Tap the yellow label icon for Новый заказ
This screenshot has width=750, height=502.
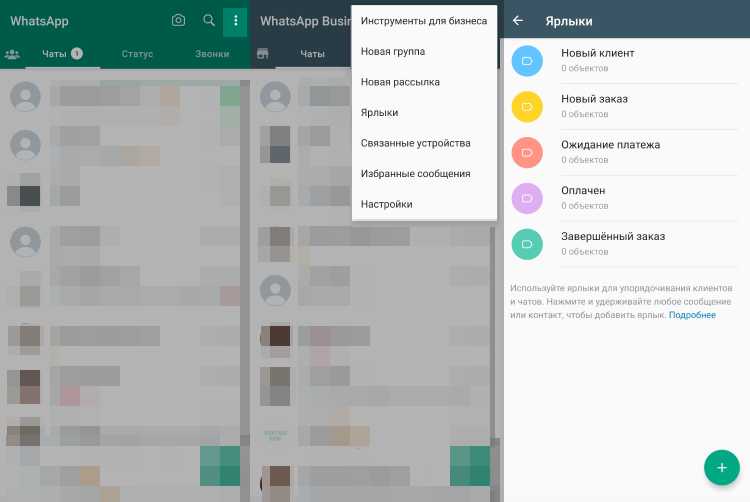pos(527,107)
